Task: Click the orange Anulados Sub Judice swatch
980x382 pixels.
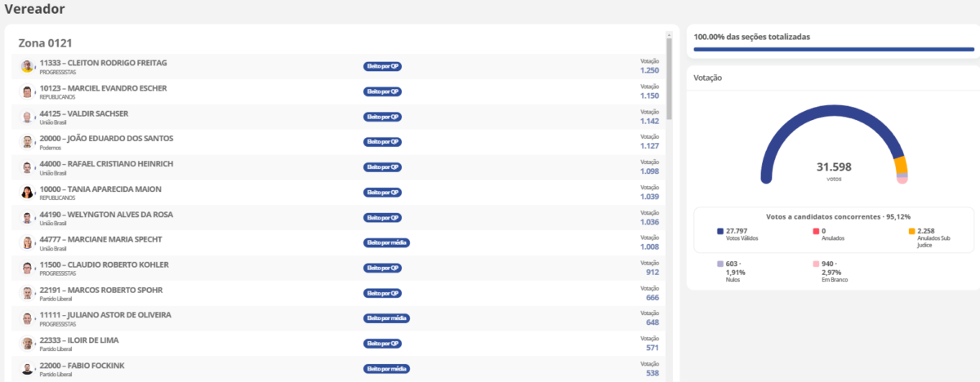Action: 911,232
